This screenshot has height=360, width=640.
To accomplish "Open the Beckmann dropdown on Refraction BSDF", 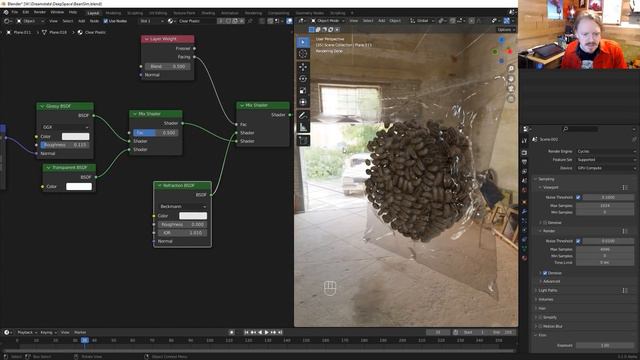I will (x=182, y=207).
